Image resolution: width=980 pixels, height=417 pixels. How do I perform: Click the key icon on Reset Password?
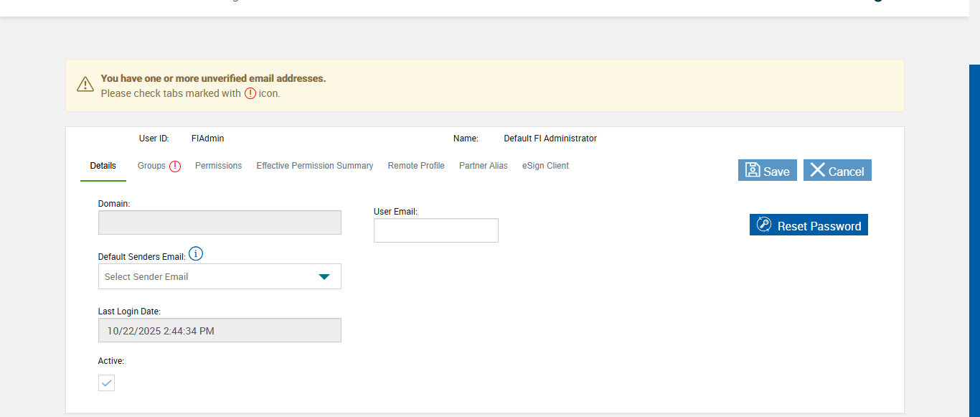point(763,225)
